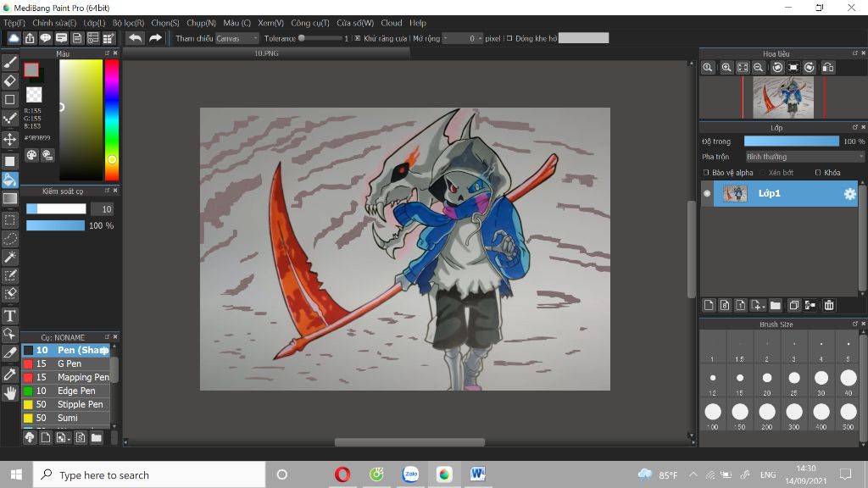
Task: Click the Độ trong opacity slider
Action: (x=791, y=141)
